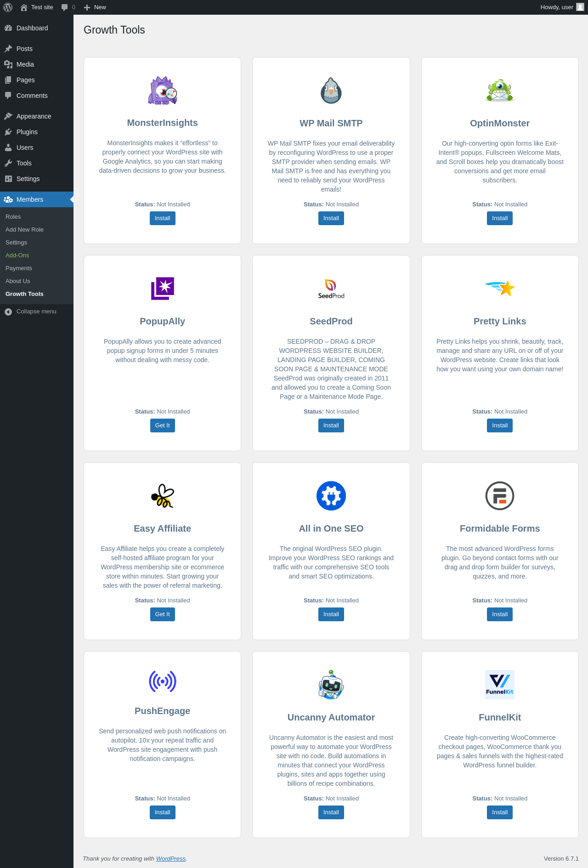
Task: Open the comments bubble in the admin bar
Action: pyautogui.click(x=68, y=7)
